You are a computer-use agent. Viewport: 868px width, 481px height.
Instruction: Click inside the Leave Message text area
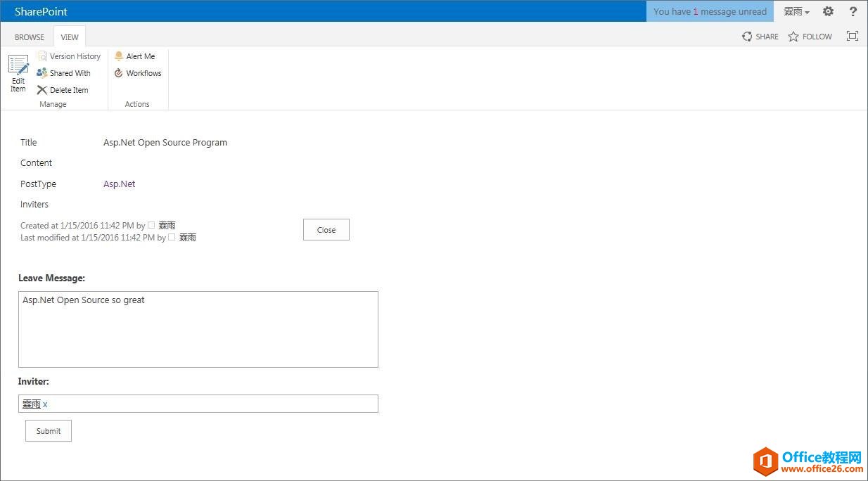click(198, 329)
